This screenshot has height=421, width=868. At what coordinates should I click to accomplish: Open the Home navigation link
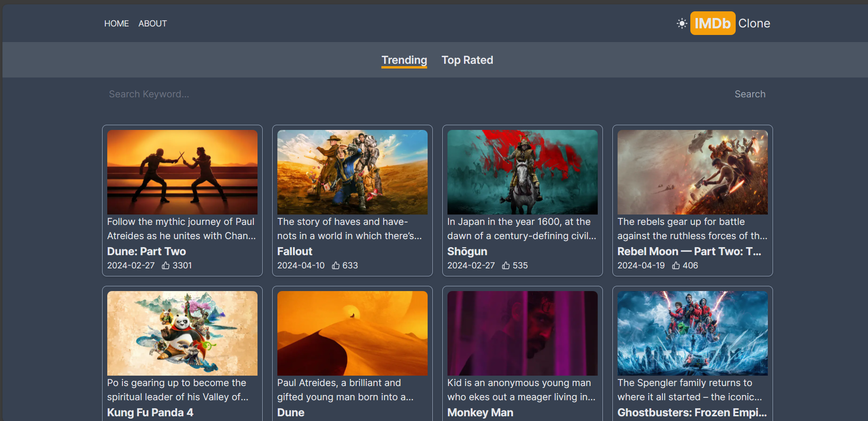pyautogui.click(x=116, y=24)
